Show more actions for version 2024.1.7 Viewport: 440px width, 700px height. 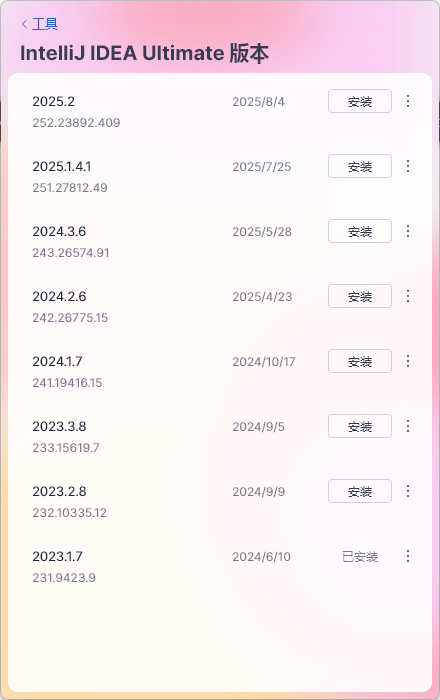(407, 361)
